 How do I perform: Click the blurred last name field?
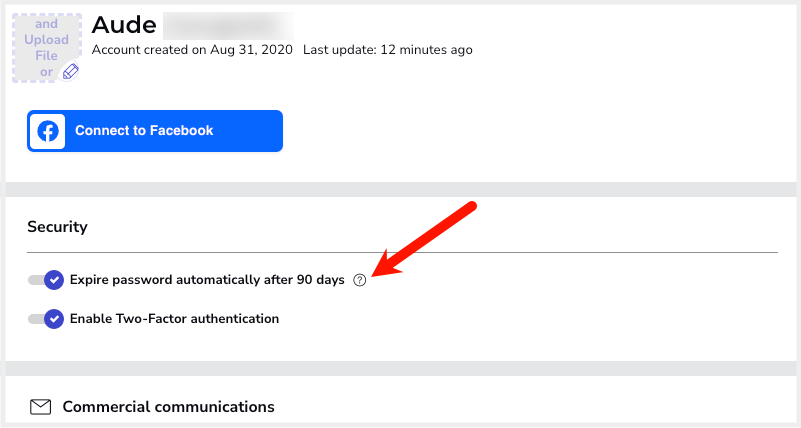(x=226, y=24)
